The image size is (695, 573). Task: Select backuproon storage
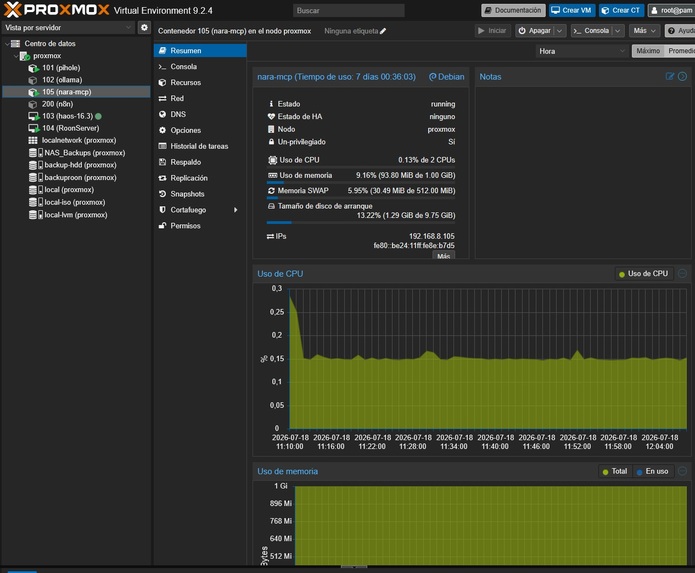point(80,177)
